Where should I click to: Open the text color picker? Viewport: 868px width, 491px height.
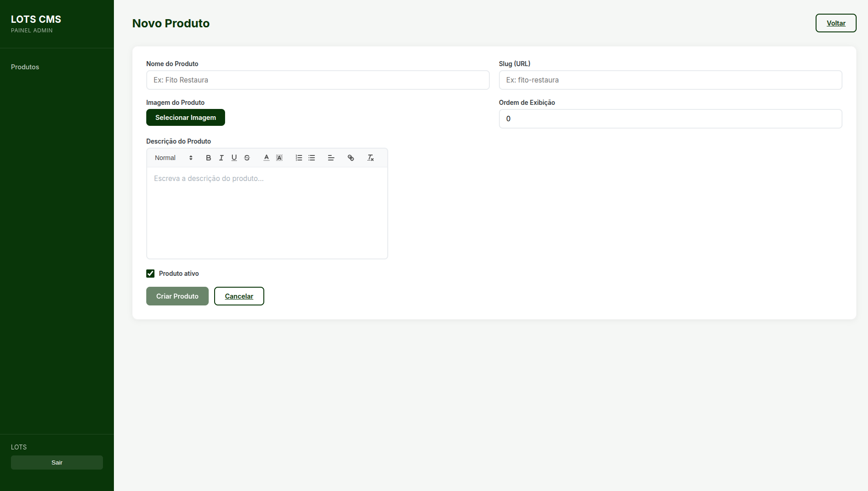[x=267, y=158]
